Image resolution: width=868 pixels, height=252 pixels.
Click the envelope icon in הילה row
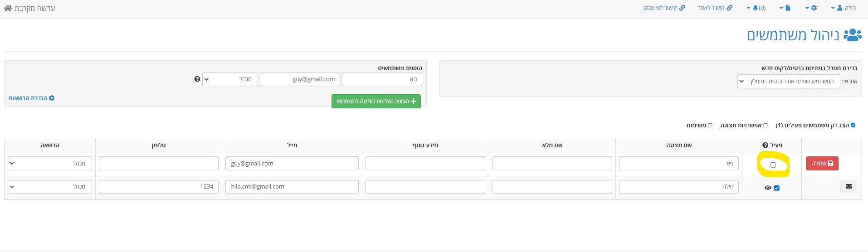(848, 186)
